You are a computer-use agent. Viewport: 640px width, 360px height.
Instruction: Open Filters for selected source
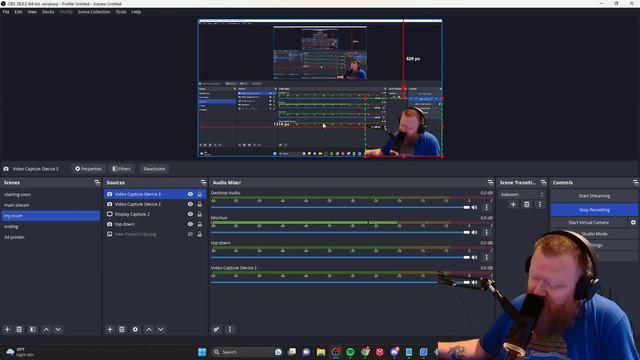pos(122,169)
